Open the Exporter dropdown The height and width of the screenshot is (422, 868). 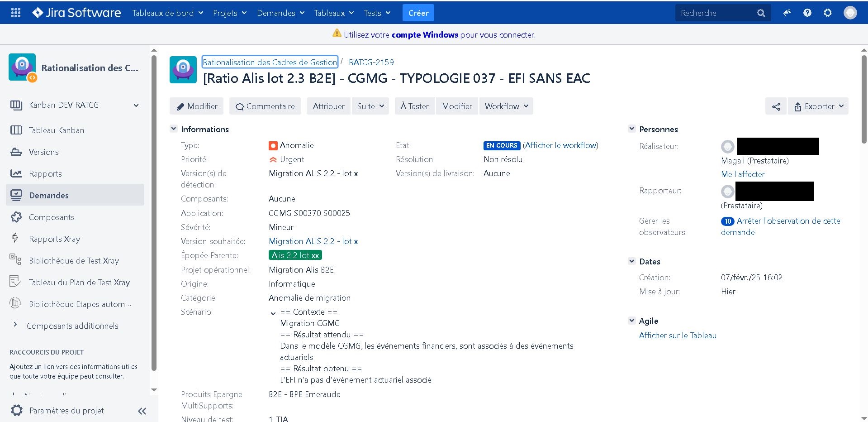point(818,106)
